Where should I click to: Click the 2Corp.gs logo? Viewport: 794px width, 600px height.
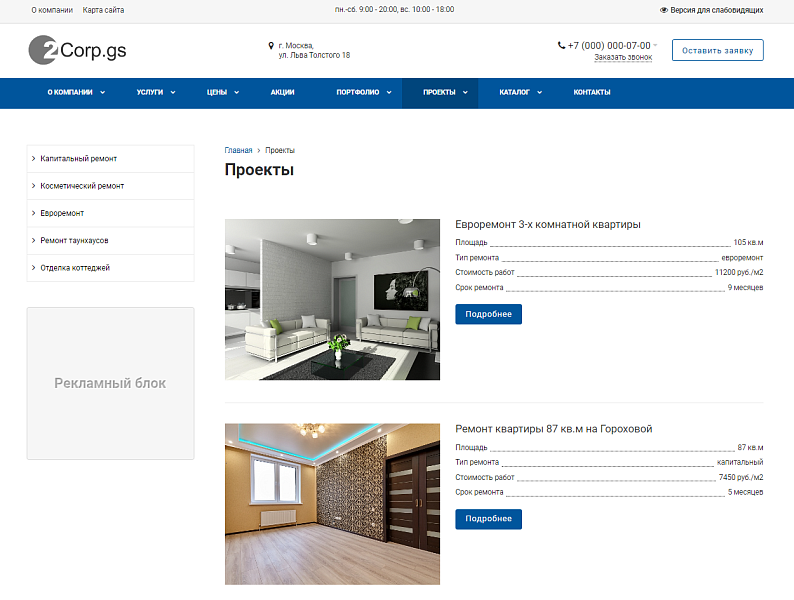pos(78,50)
